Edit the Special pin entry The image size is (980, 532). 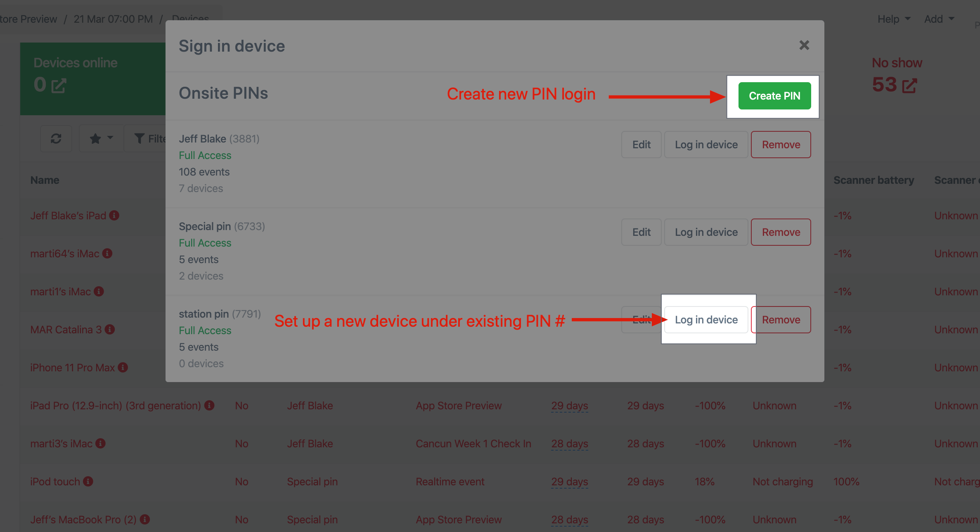click(x=641, y=232)
